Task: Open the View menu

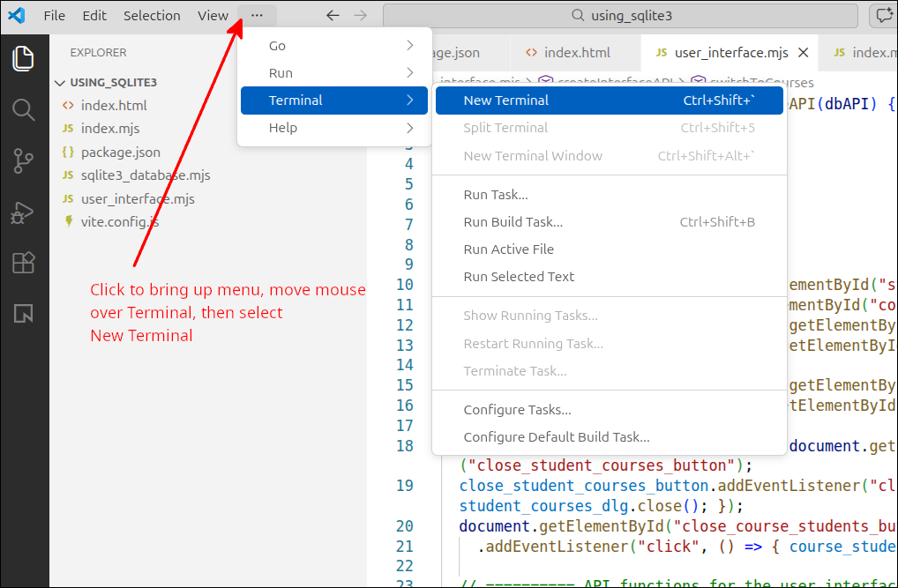Action: [x=213, y=15]
